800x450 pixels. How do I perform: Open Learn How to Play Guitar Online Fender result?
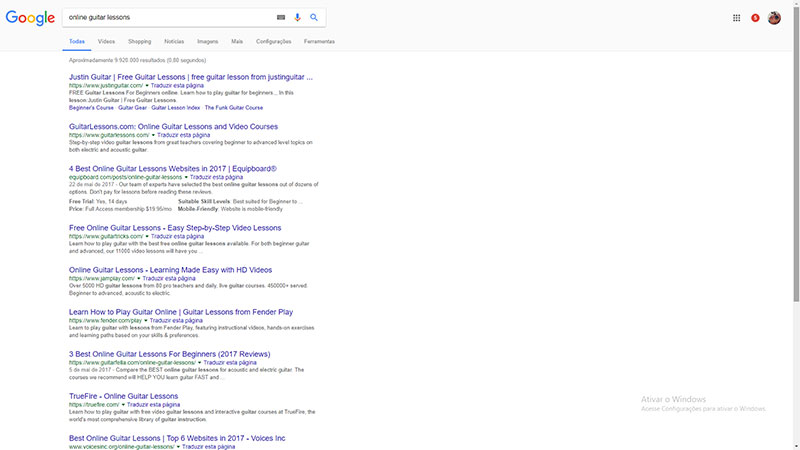pos(181,312)
